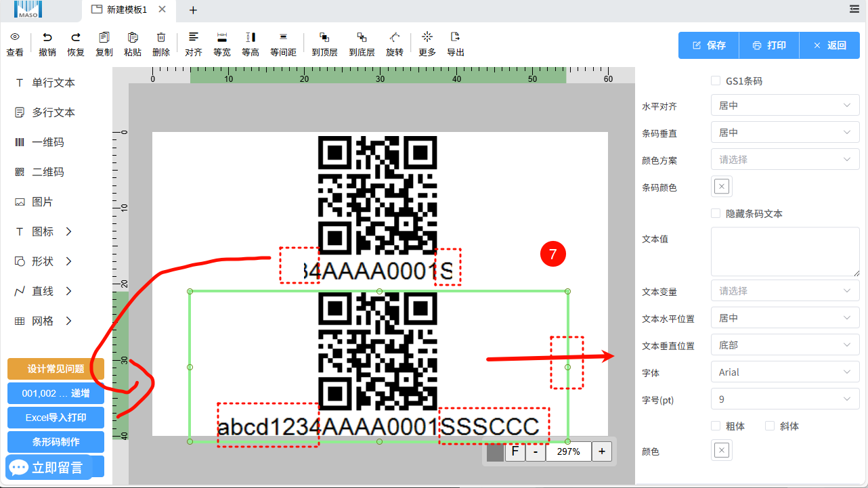The image size is (868, 488).
Task: Click the 文本值 text area
Action: (785, 251)
